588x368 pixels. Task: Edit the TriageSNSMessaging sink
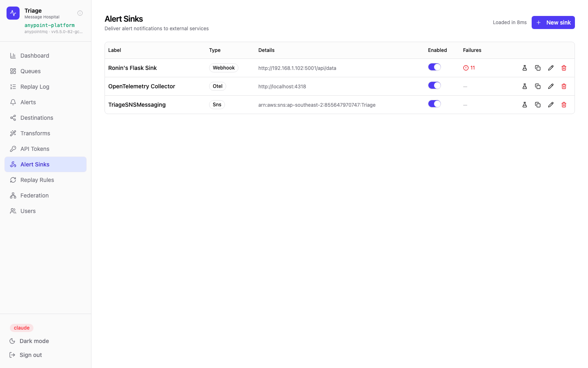(x=551, y=105)
